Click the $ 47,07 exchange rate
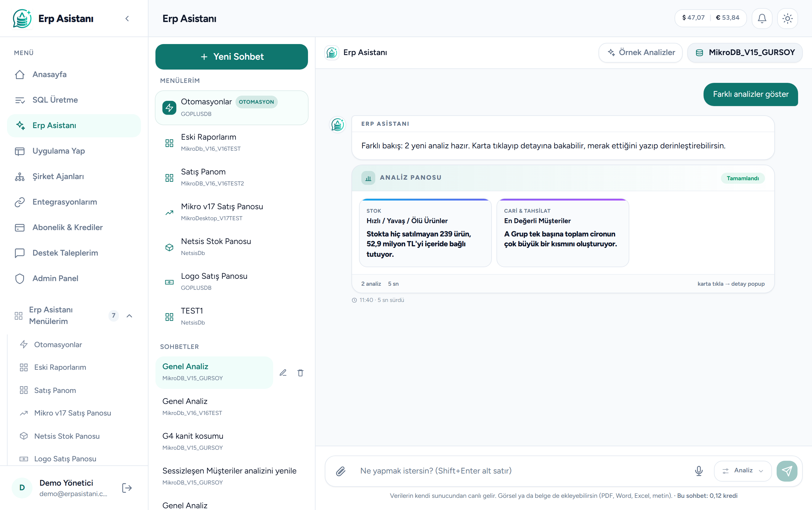 point(693,18)
